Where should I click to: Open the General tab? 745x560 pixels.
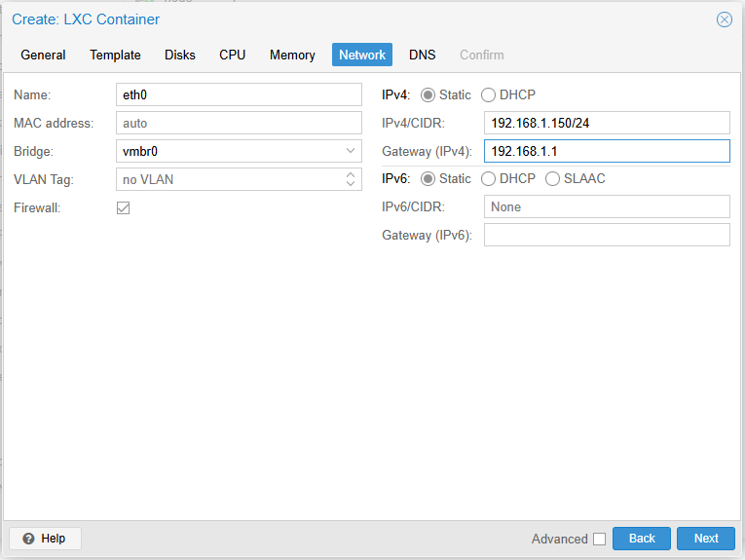pos(43,55)
